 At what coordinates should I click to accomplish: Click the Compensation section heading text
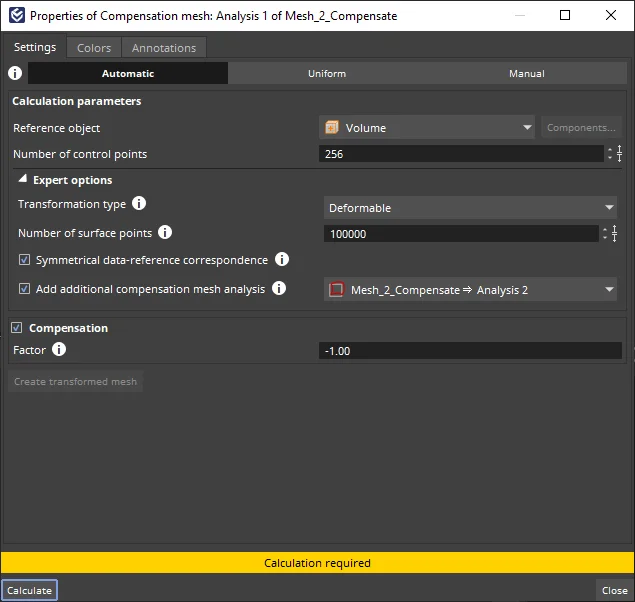coord(68,328)
